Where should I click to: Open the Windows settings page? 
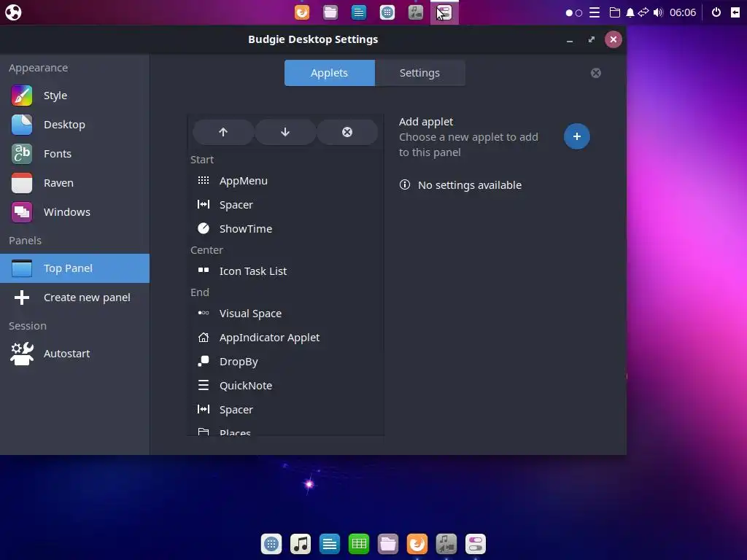point(75,212)
